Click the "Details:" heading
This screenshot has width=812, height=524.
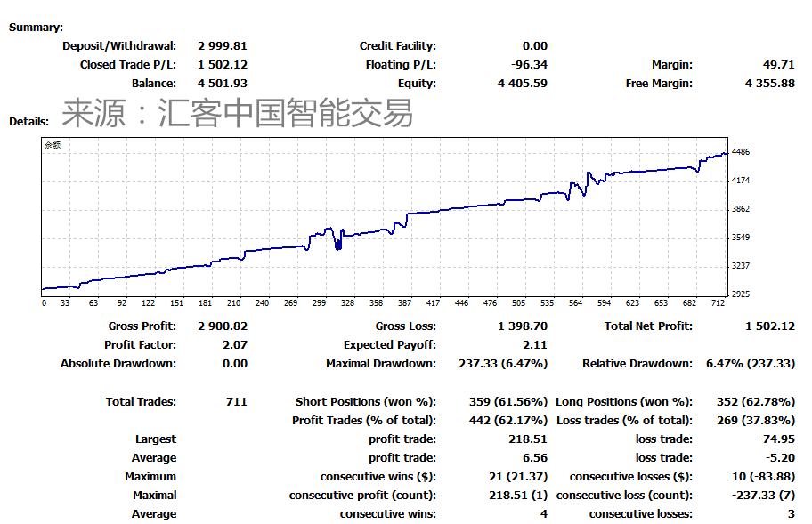coord(29,122)
